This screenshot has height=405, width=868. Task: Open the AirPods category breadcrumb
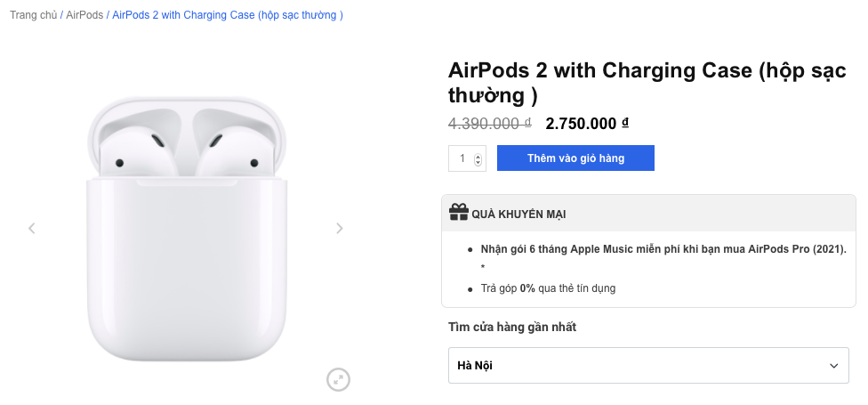click(84, 15)
